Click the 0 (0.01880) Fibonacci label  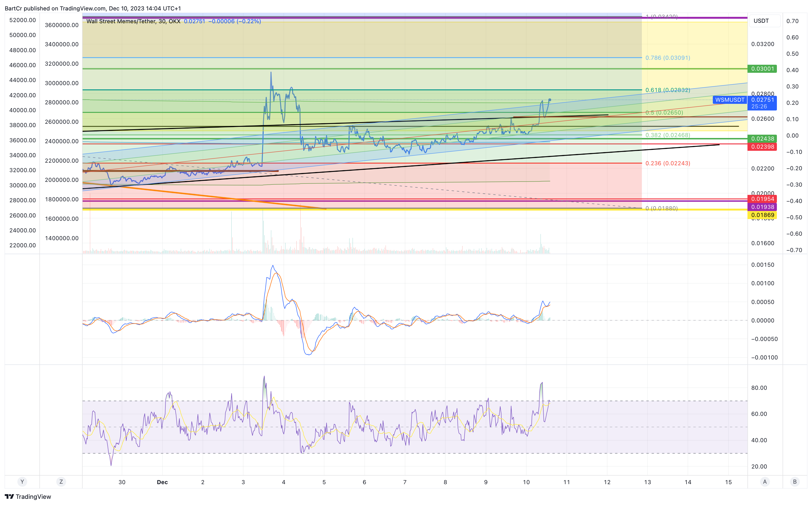point(662,208)
